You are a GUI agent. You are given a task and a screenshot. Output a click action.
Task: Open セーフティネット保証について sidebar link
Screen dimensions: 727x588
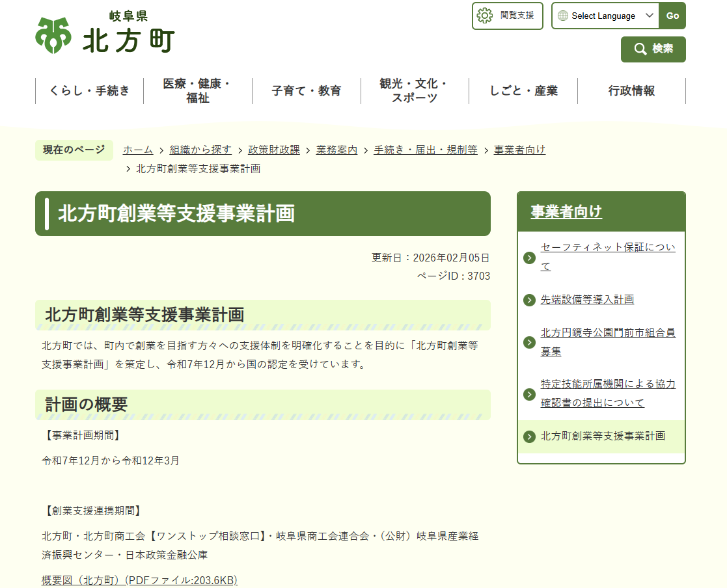[x=608, y=257]
